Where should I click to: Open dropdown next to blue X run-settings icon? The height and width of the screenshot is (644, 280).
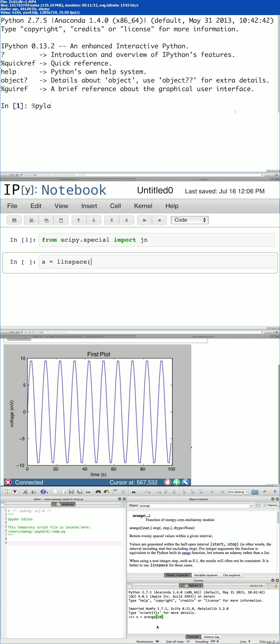tap(47, 492)
